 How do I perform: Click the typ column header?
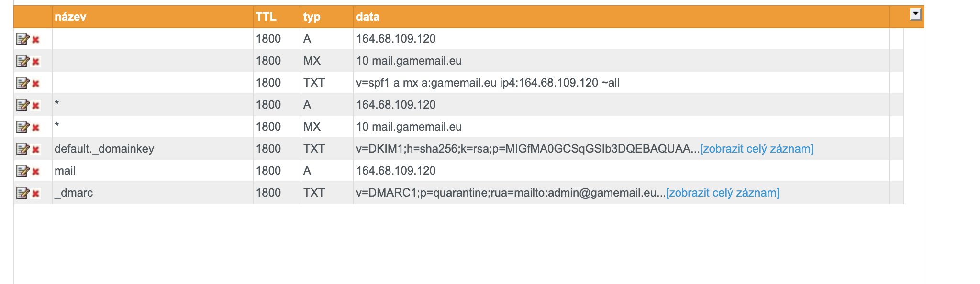point(312,17)
